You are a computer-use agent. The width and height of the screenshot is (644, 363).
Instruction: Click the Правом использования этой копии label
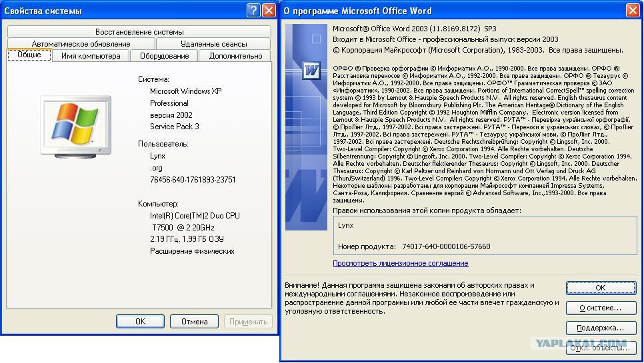click(427, 210)
